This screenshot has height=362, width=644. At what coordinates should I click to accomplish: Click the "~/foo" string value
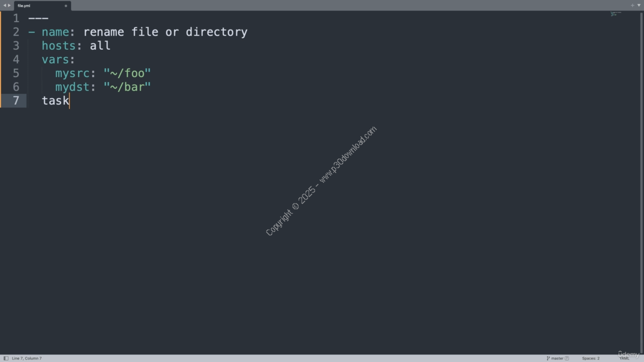click(x=127, y=73)
